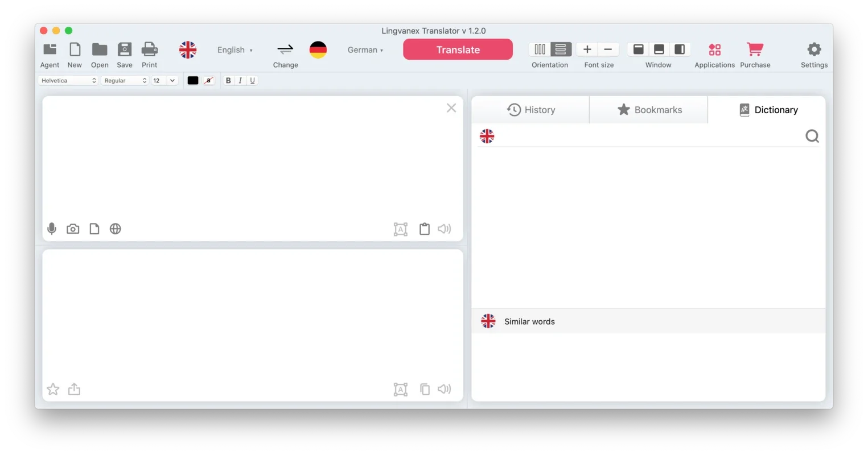Save the current translation
Viewport: 868px width, 455px height.
point(125,49)
